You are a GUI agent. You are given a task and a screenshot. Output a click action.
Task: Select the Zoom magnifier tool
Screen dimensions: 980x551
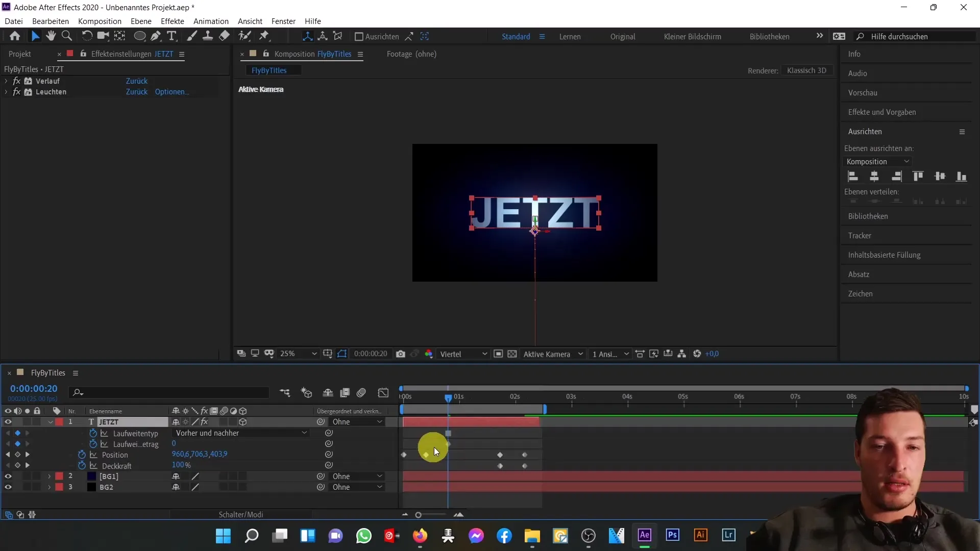point(66,36)
